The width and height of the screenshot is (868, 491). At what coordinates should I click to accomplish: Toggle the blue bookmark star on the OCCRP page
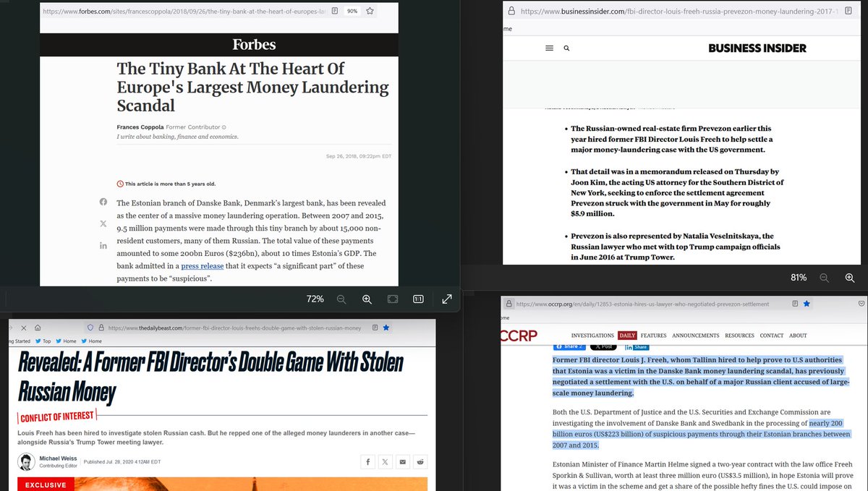[806, 304]
